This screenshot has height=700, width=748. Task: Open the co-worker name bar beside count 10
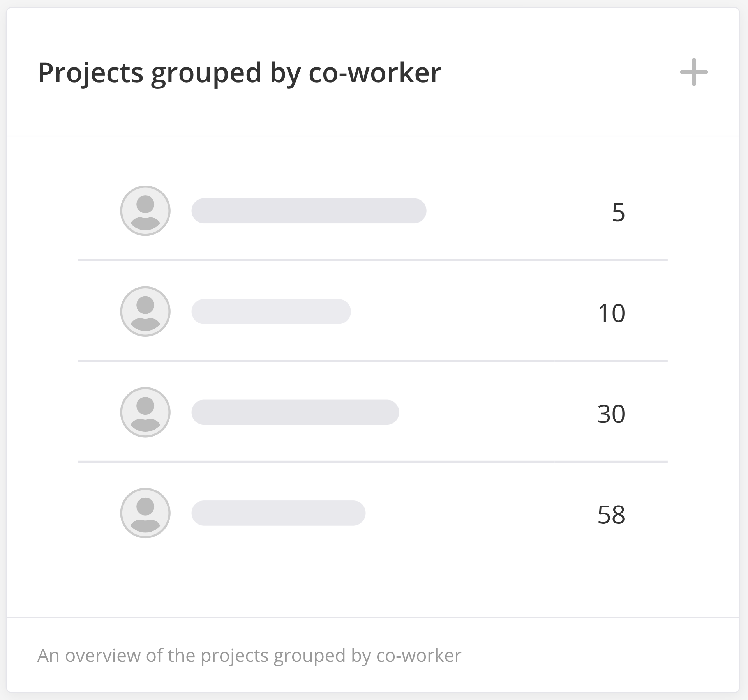271,311
